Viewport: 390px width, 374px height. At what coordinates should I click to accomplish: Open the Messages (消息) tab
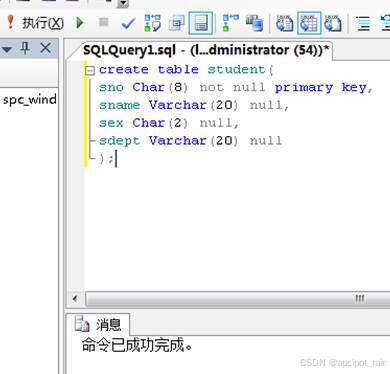point(98,324)
